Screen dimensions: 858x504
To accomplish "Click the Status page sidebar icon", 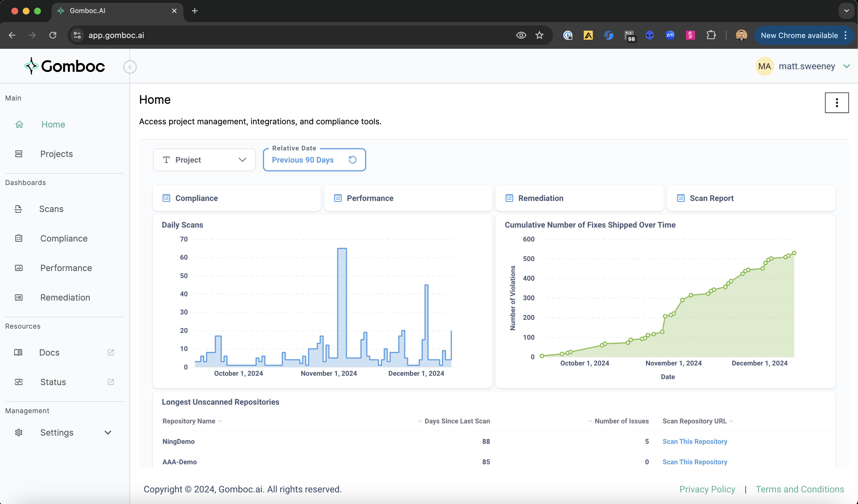I will click(x=19, y=382).
